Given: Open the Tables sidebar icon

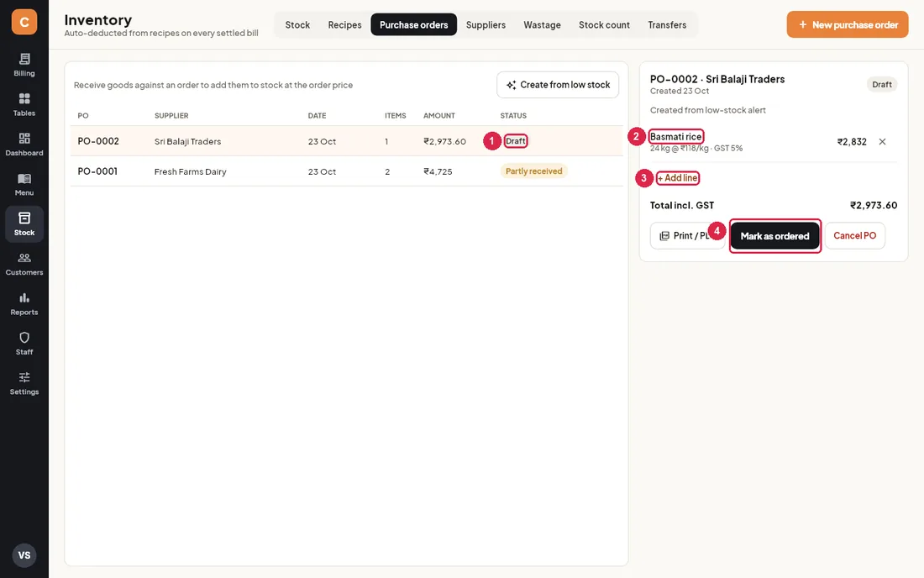Looking at the screenshot, I should [x=24, y=105].
